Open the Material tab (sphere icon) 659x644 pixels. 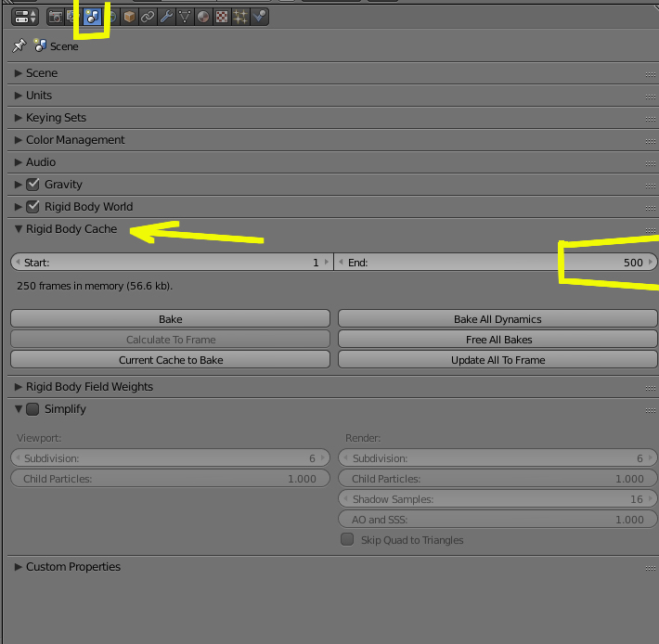click(203, 17)
